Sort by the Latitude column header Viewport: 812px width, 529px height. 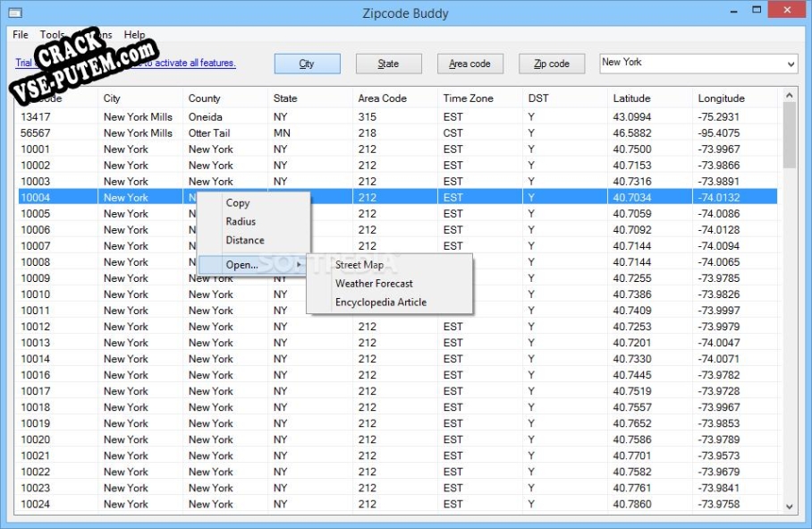click(x=634, y=98)
